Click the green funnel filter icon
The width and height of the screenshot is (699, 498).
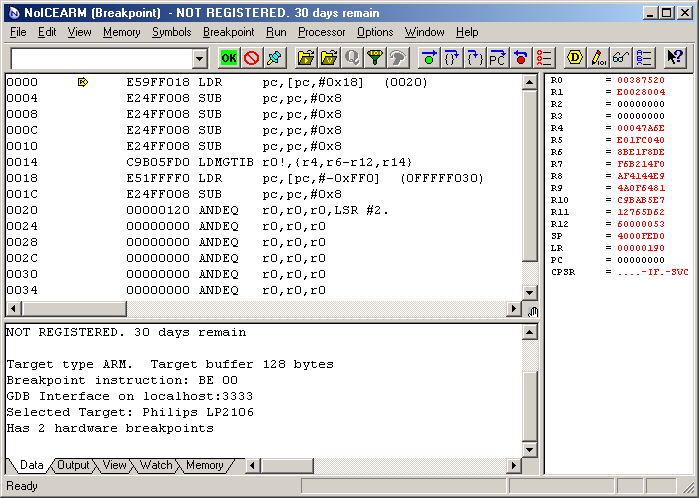[374, 58]
